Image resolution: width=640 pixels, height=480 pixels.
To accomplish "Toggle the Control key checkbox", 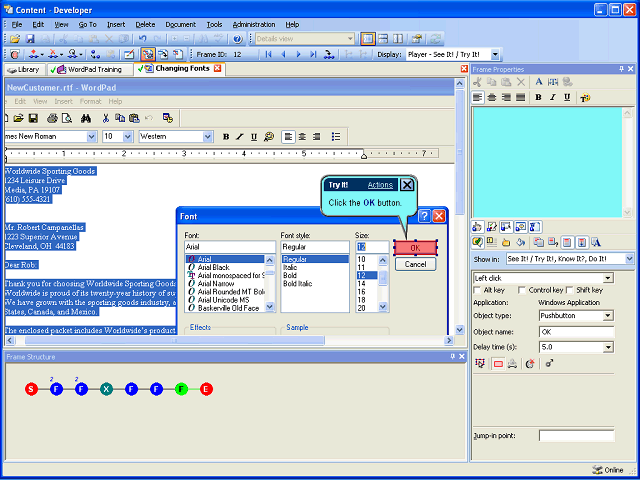I will point(522,290).
